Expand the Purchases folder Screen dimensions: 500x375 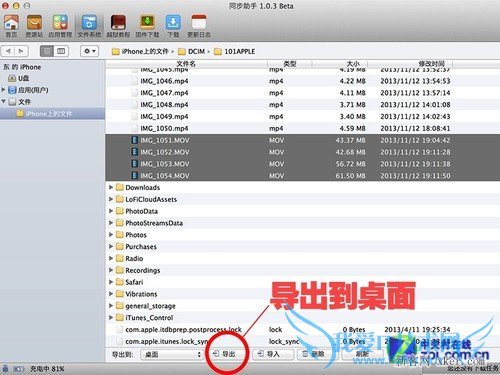click(x=111, y=246)
